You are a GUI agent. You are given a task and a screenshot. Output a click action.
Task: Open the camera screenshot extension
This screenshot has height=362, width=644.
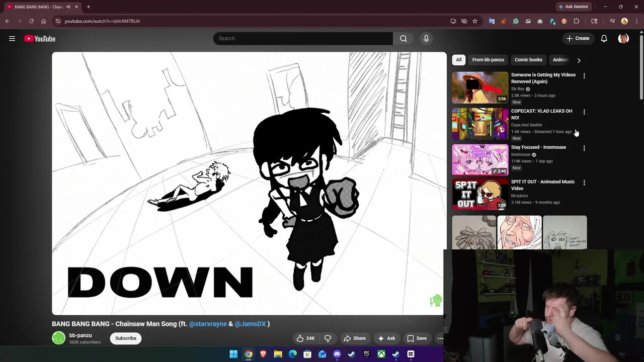click(540, 21)
